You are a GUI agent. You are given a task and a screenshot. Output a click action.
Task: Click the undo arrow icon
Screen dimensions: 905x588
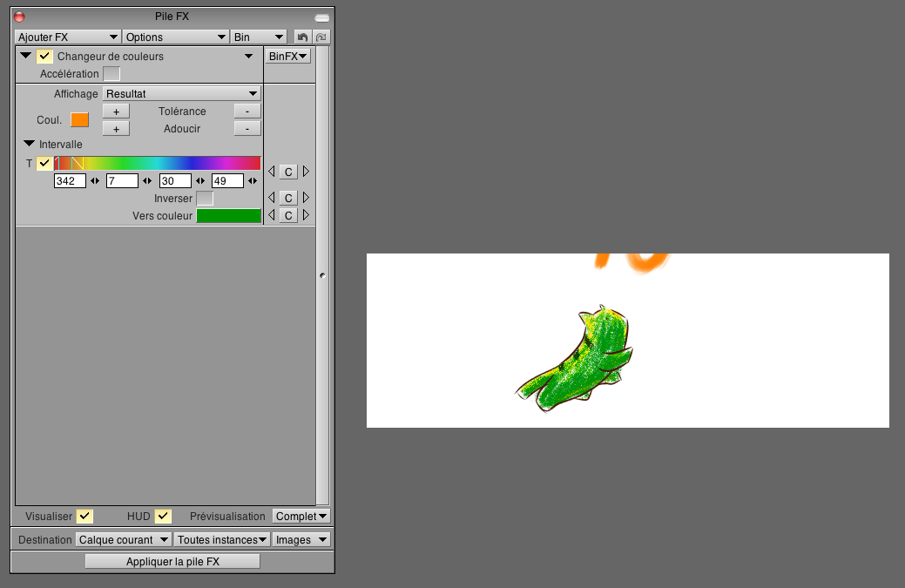pyautogui.click(x=302, y=37)
